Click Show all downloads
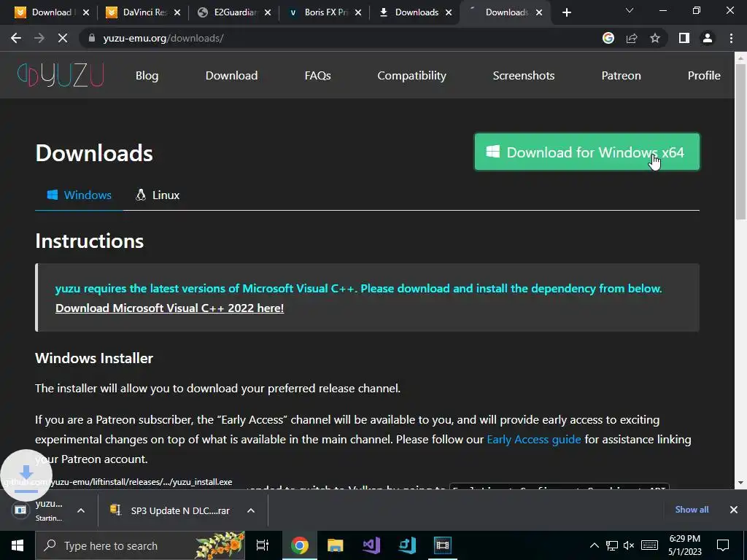747x560 pixels. click(692, 510)
